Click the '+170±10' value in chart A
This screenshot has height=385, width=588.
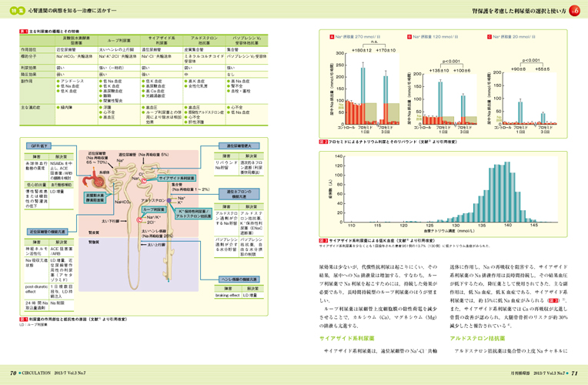point(386,50)
